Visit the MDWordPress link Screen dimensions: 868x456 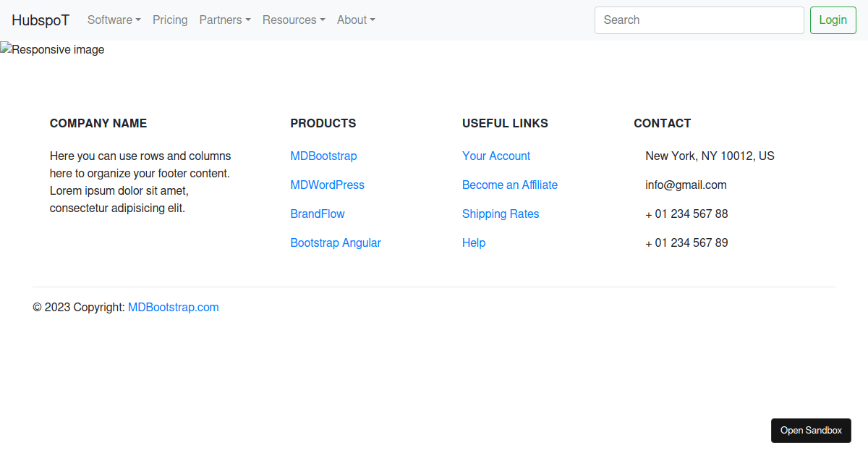coord(327,185)
